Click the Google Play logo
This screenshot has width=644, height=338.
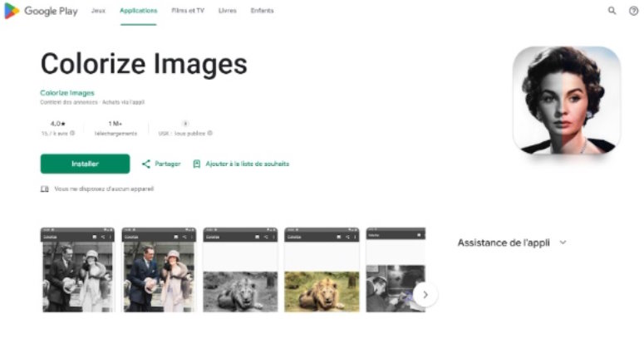pos(41,11)
